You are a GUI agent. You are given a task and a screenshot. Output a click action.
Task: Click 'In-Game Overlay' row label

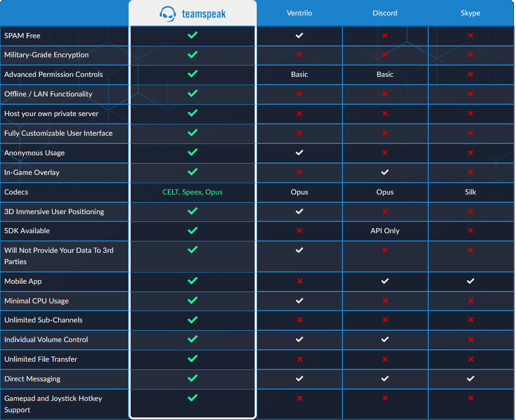(32, 172)
